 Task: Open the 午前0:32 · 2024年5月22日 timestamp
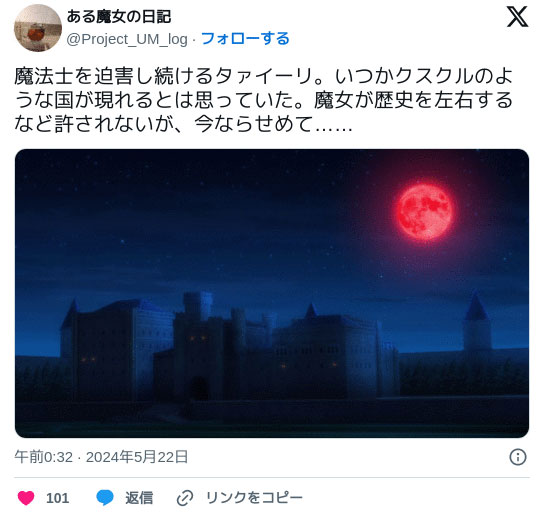101,457
